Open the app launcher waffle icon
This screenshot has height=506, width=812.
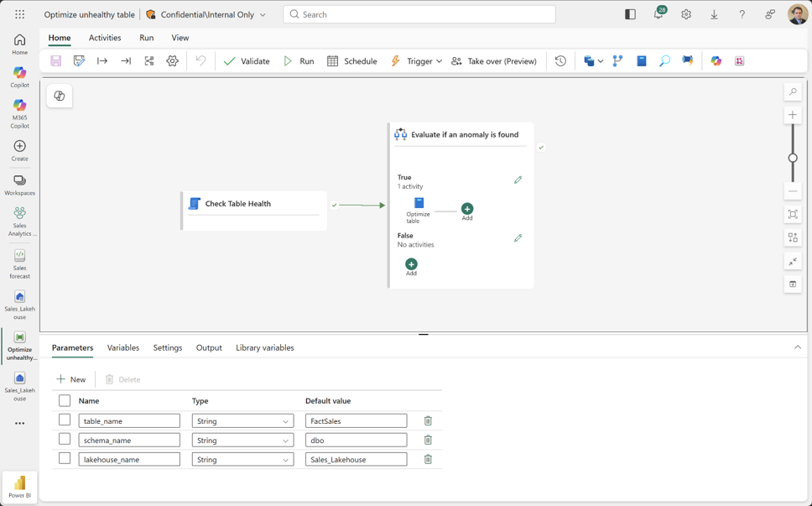pos(19,14)
